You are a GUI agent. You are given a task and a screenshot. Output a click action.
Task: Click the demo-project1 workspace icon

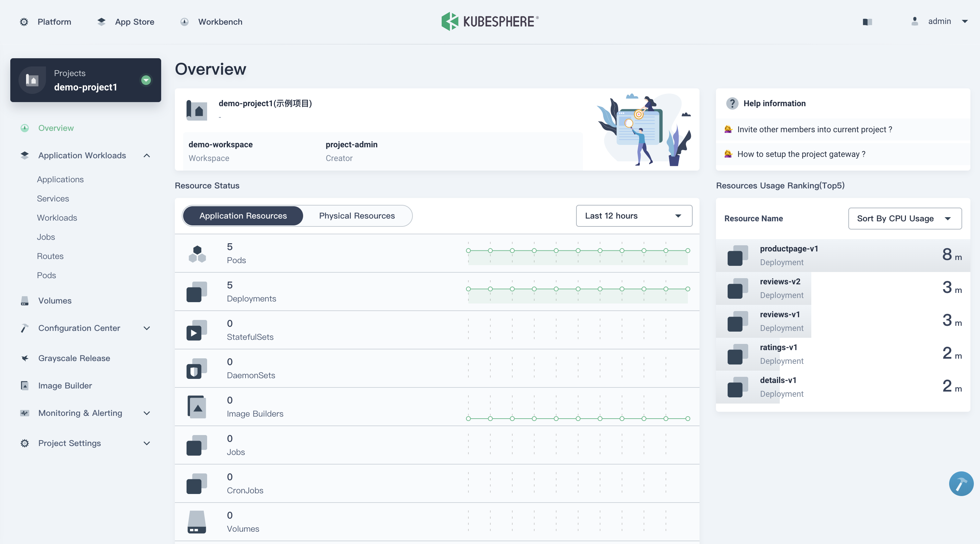coord(32,80)
